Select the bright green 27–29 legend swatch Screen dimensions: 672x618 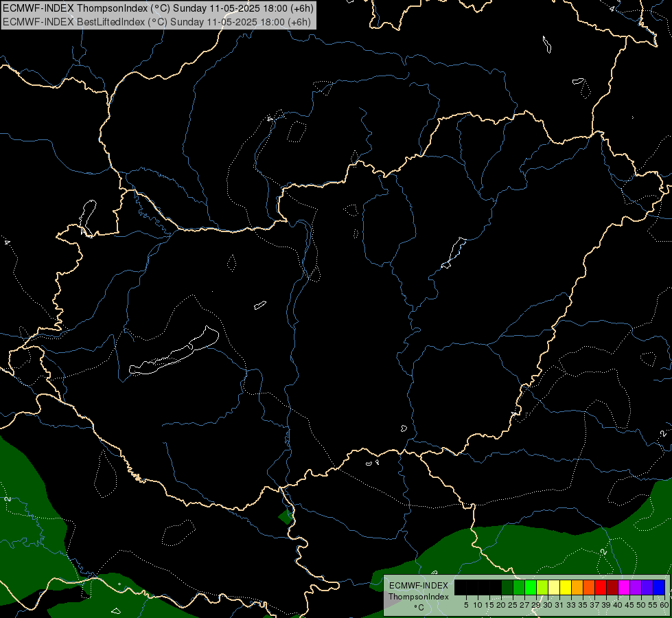coord(531,588)
